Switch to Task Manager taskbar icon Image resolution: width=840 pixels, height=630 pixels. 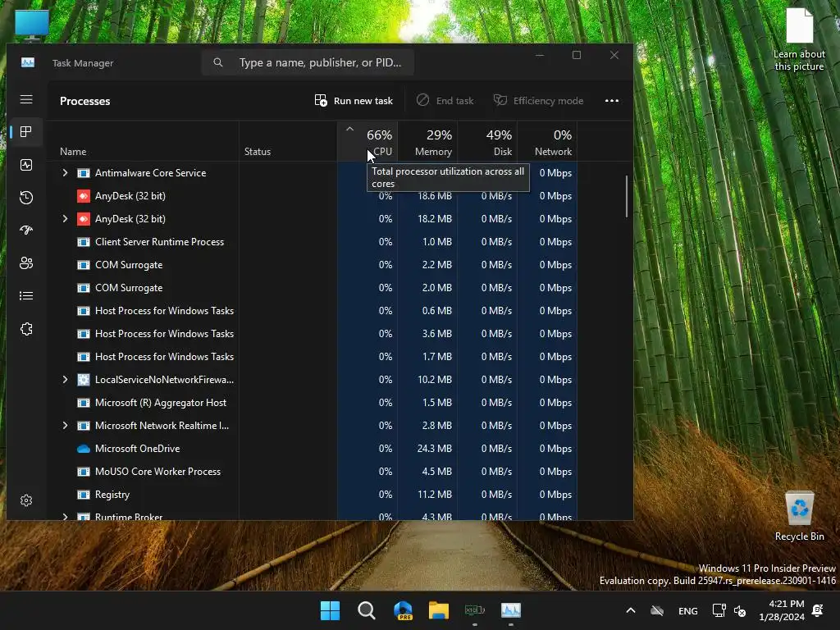pos(510,610)
